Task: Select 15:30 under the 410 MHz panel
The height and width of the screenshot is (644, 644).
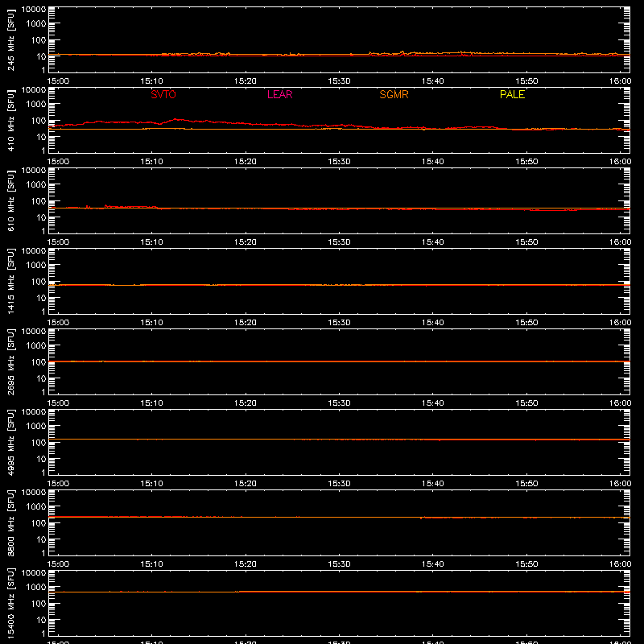Action: [x=339, y=162]
